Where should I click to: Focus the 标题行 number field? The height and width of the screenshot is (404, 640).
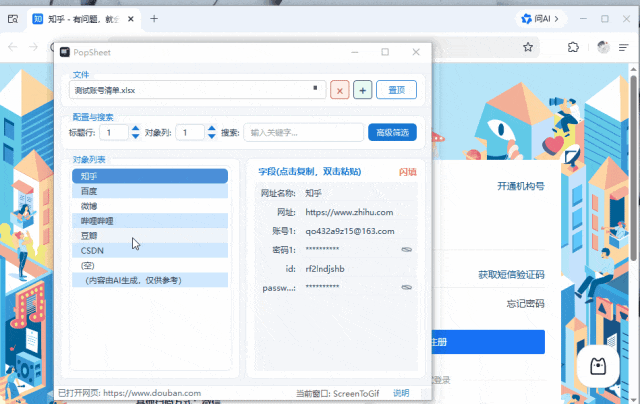coord(114,133)
